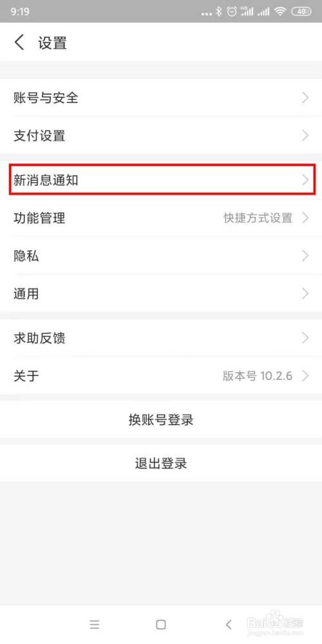Open the 功能管理 entry

(x=161, y=218)
